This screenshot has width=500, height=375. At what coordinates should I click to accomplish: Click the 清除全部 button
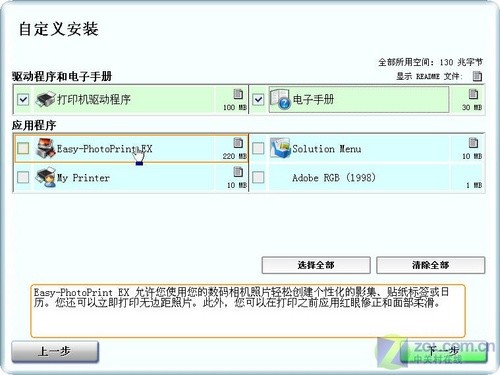tap(431, 265)
